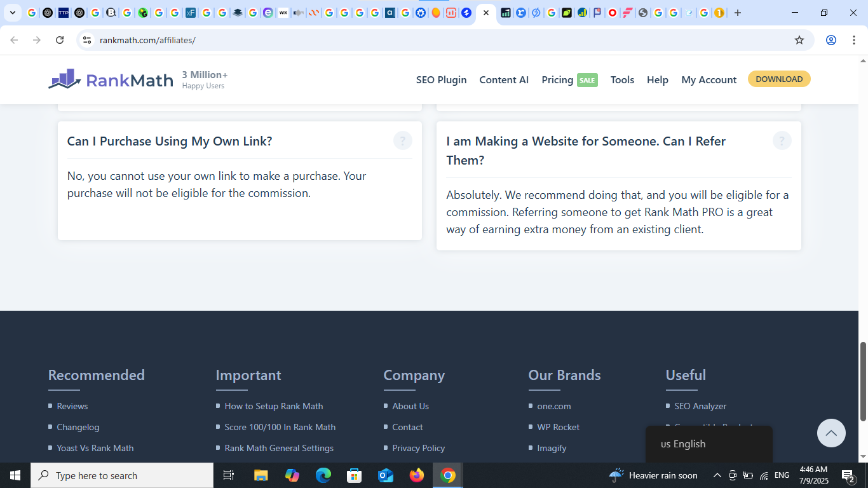The width and height of the screenshot is (868, 488).
Task: Open a new browser tab
Action: point(738,13)
